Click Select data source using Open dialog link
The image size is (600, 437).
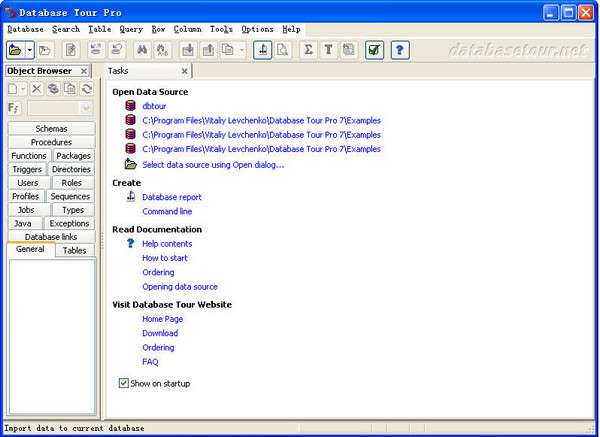click(x=213, y=165)
